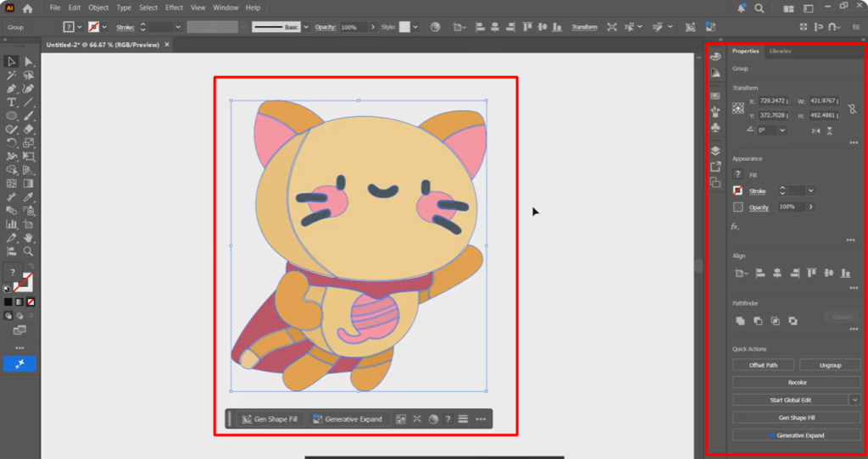Select the Hand tool
Viewport: 868px width, 459px height.
tap(28, 238)
